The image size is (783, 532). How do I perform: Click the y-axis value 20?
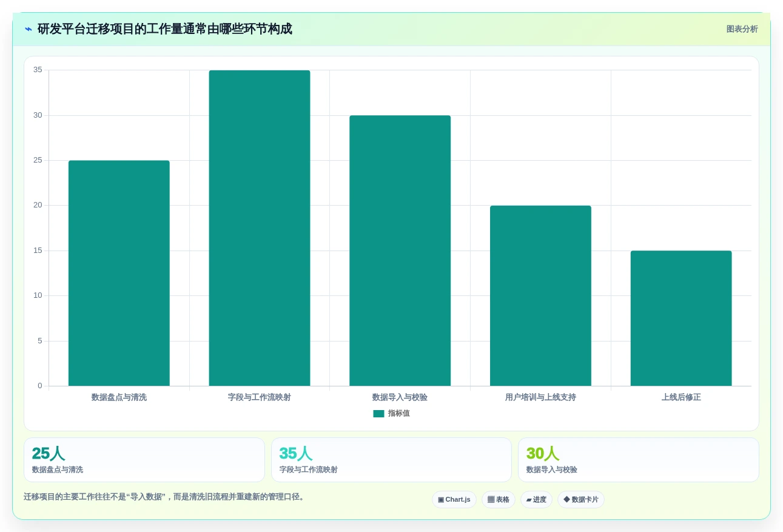[38, 205]
